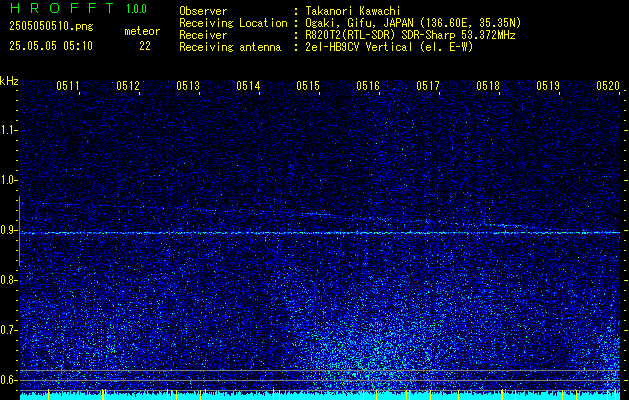Click the gray vertical range bar beside 0.9 kHz

pos(19,231)
